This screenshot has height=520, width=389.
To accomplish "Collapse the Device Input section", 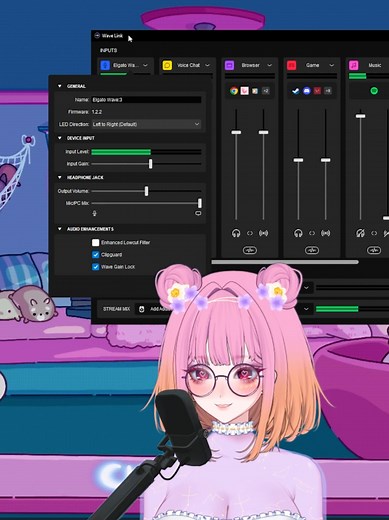I will click(x=60, y=138).
